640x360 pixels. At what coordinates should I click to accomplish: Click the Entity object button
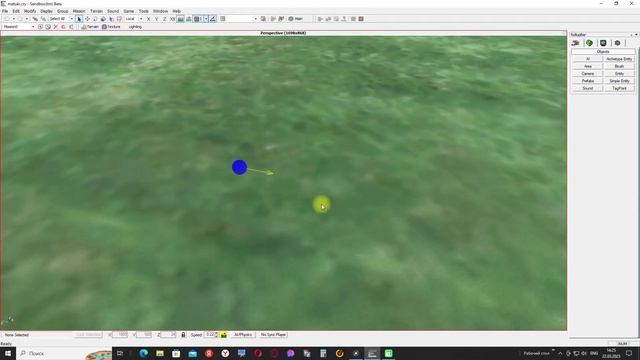(619, 73)
